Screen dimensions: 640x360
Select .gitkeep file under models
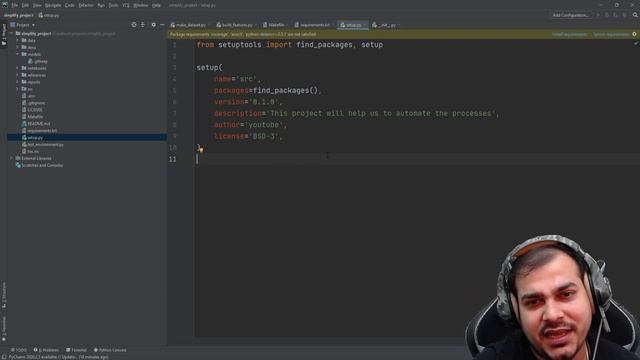pos(38,61)
